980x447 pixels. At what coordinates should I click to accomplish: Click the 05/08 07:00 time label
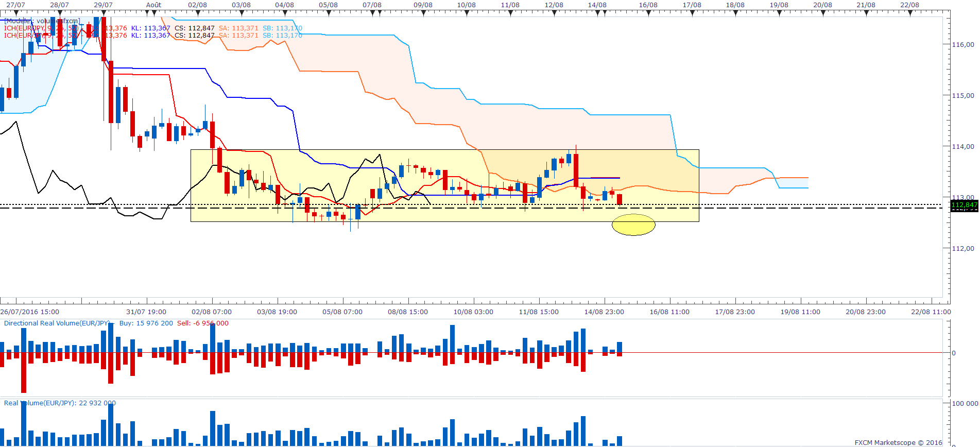342,312
